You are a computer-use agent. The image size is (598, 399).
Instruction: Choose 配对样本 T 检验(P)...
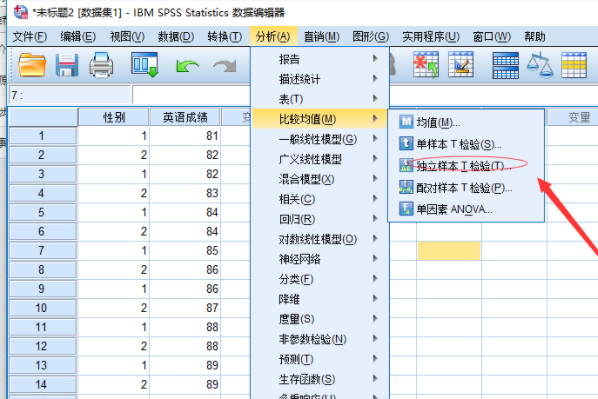466,187
